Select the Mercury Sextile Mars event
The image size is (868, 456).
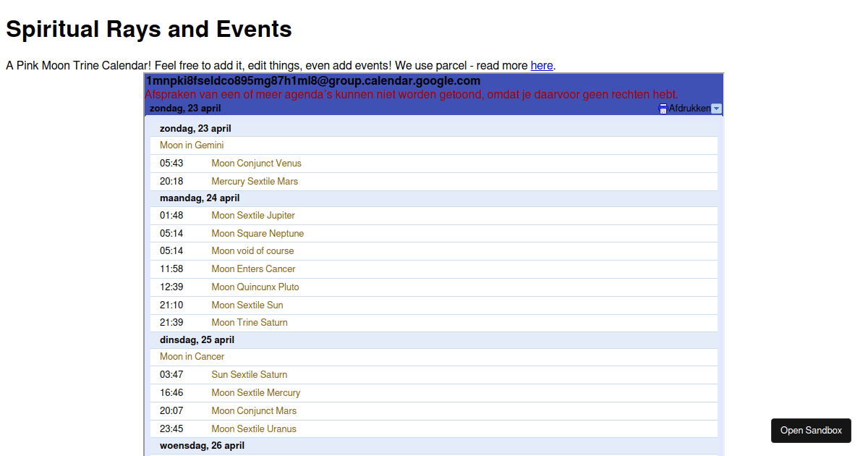click(255, 181)
